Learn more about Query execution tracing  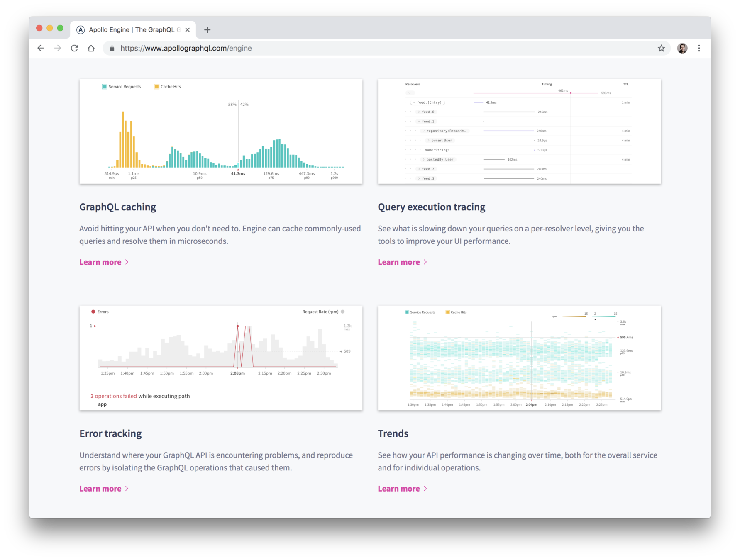pyautogui.click(x=403, y=262)
